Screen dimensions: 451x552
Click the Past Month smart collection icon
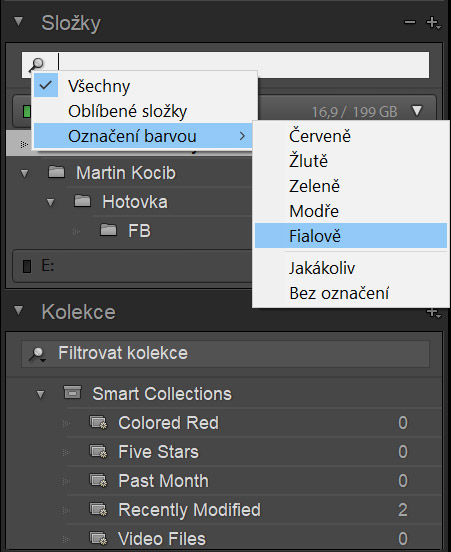click(x=98, y=481)
